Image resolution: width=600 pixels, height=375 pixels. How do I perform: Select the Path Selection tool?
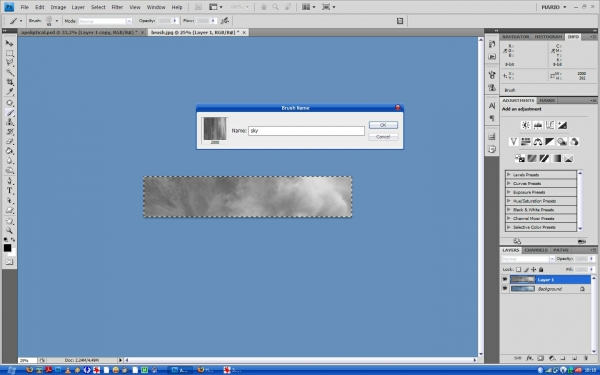coord(9,201)
